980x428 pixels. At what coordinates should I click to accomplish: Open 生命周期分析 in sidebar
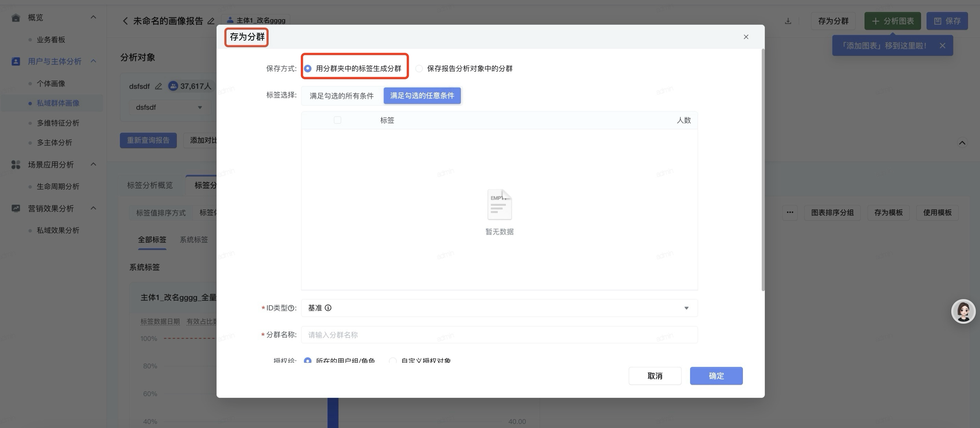[x=58, y=187]
